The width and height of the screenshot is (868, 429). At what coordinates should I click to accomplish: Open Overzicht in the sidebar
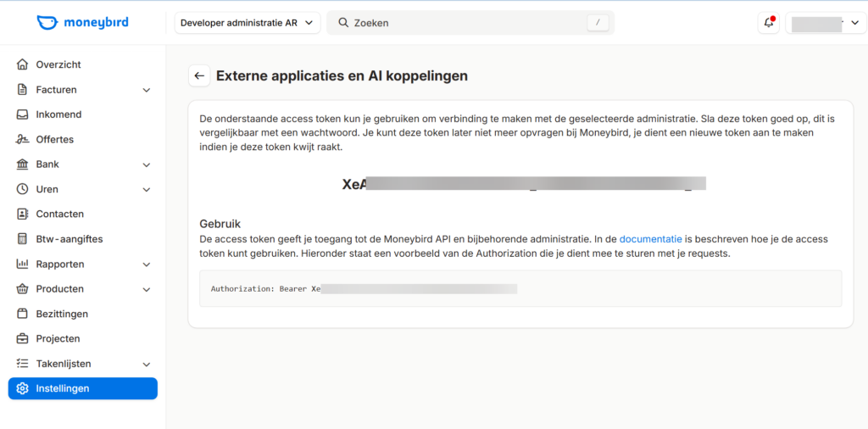[x=83, y=64]
